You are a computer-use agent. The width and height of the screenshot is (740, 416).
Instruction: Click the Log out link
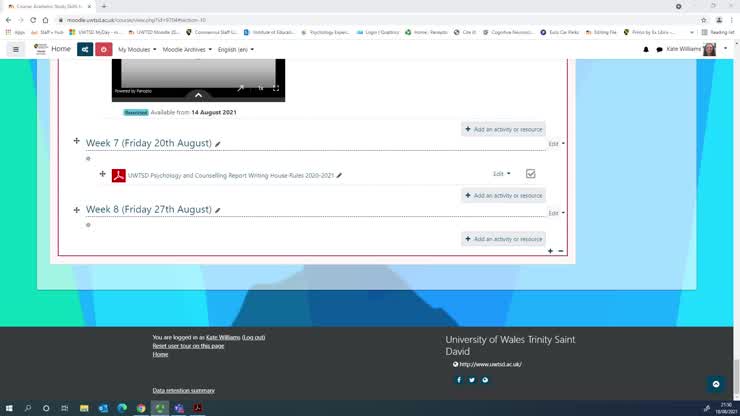[x=254, y=337]
